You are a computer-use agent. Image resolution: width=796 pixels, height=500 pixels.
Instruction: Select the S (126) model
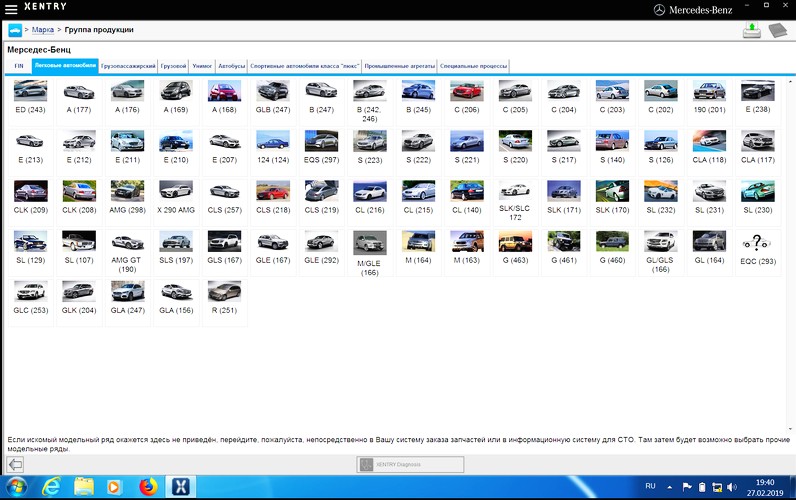point(661,150)
